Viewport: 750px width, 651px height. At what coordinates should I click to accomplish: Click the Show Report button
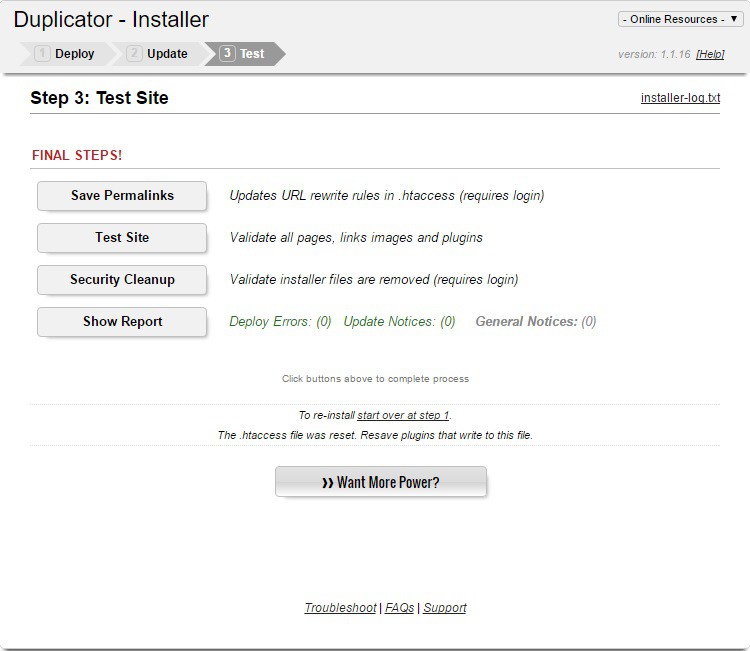[122, 322]
